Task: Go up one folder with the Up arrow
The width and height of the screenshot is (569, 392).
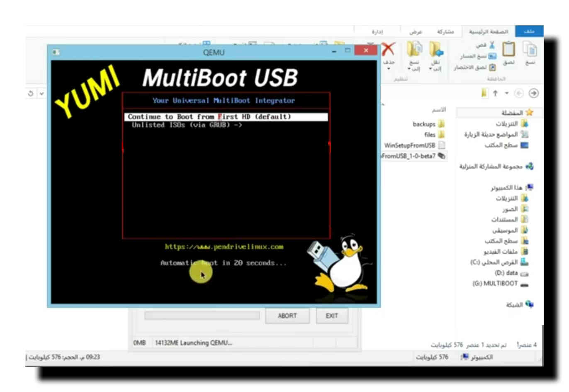Action: point(495,93)
